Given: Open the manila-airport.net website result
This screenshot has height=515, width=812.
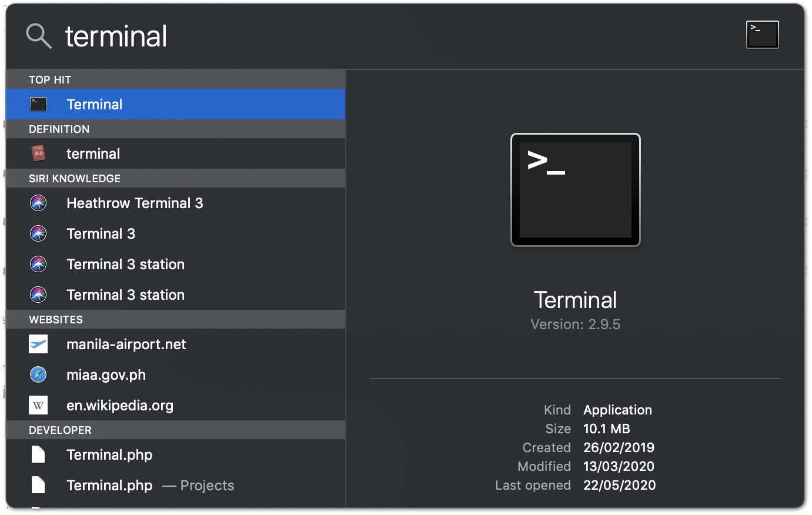Looking at the screenshot, I should pyautogui.click(x=126, y=344).
